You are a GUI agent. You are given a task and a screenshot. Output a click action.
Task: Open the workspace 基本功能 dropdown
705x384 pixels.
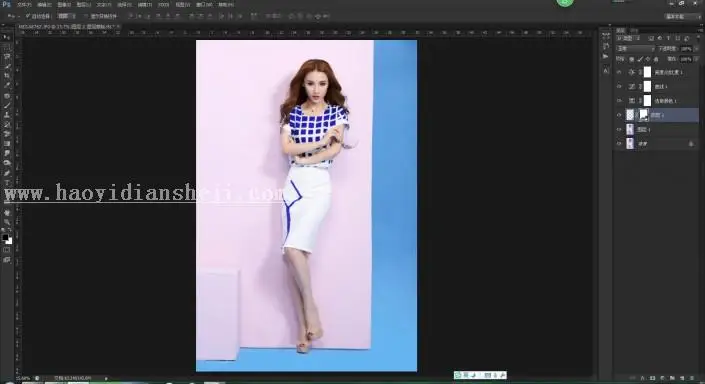683,16
